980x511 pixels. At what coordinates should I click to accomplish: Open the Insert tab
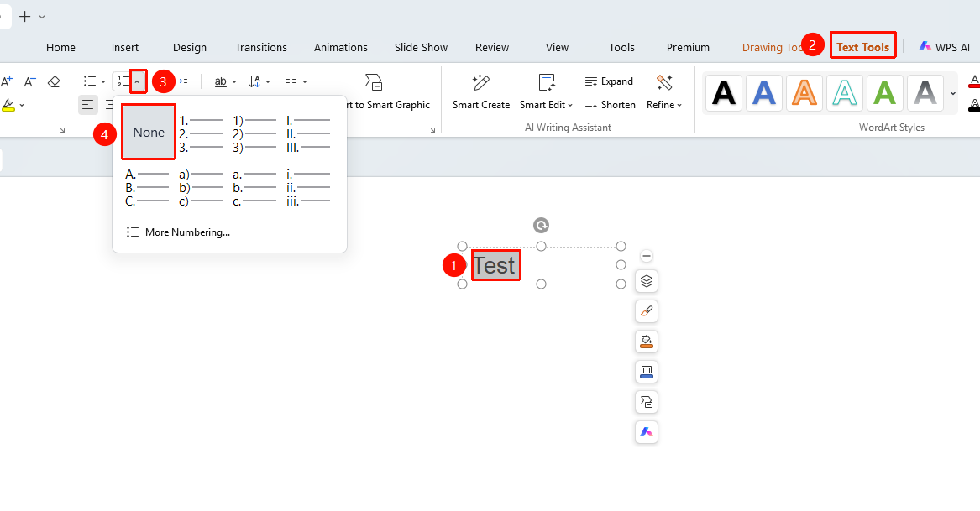125,48
